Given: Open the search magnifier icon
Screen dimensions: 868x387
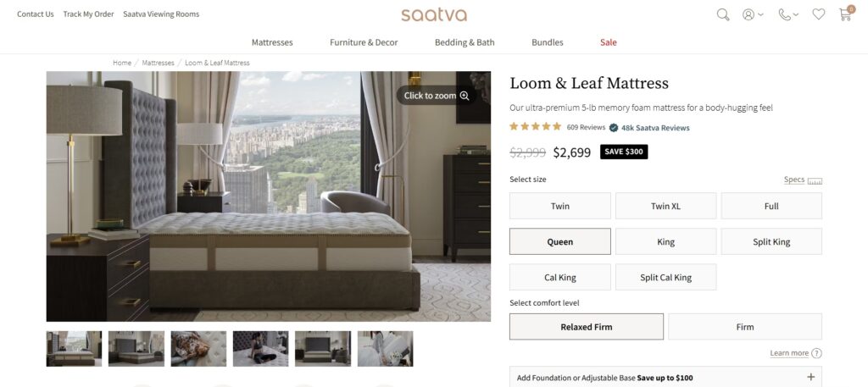Looking at the screenshot, I should [x=722, y=14].
